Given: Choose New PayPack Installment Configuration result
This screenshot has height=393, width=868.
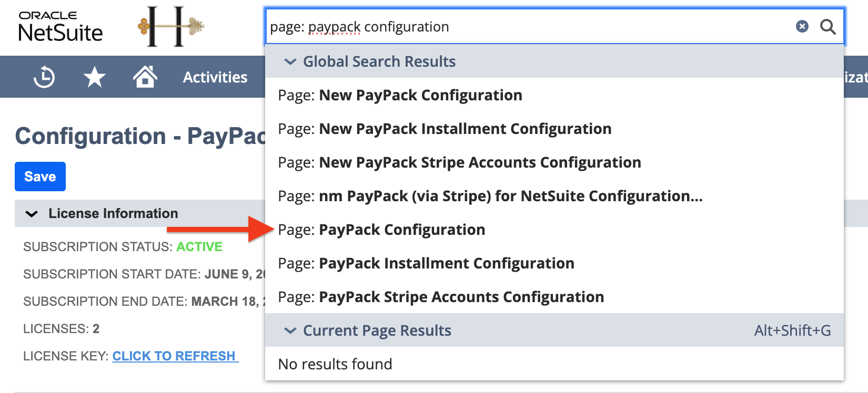Looking at the screenshot, I should pos(465,129).
